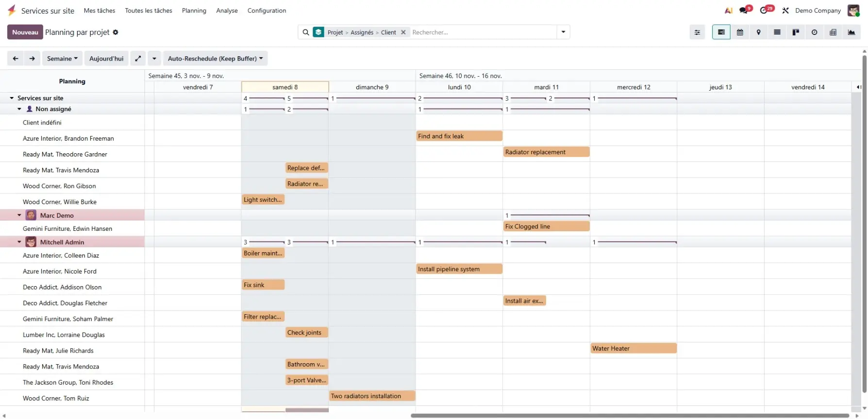868x419 pixels.
Task: Collapse the Mitchell Admin group
Action: [x=19, y=242]
